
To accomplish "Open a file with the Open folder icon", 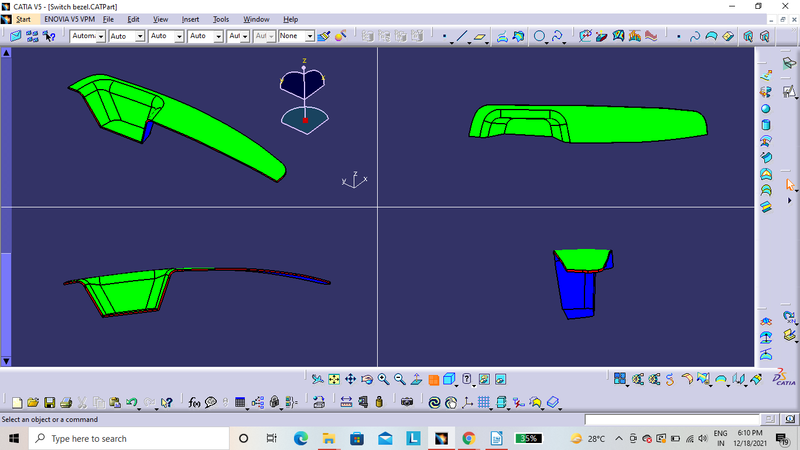I will pos(33,403).
